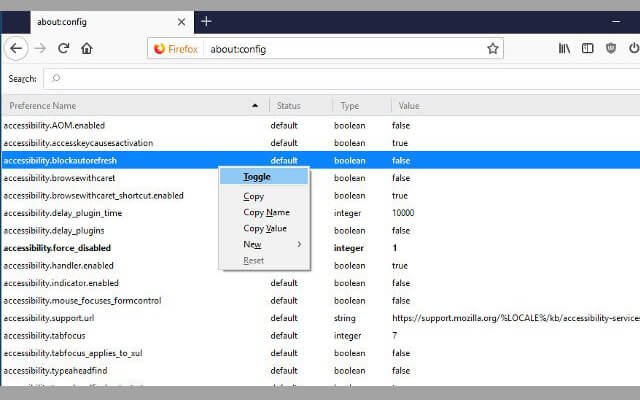This screenshot has width=640, height=400.
Task: Click the support.mozilla.org URL value
Action: tap(516, 318)
